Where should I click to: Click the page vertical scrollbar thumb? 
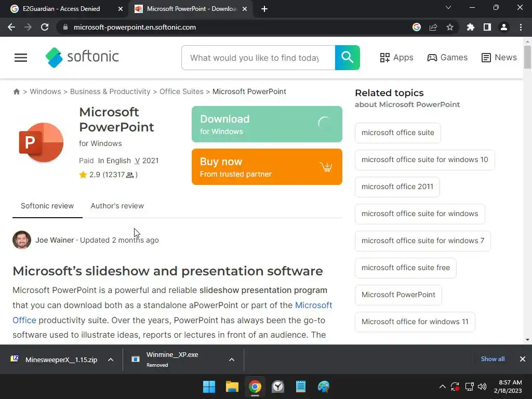click(x=527, y=57)
